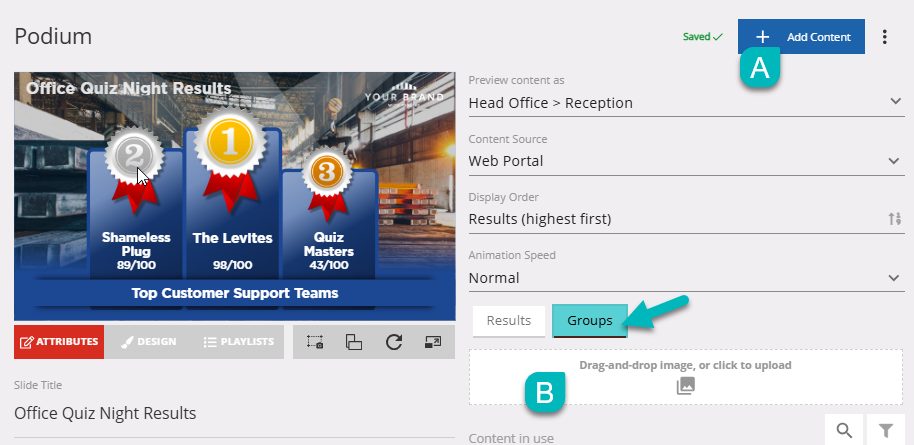Click the duplicate layers icon
This screenshot has width=914, height=445.
(x=354, y=342)
